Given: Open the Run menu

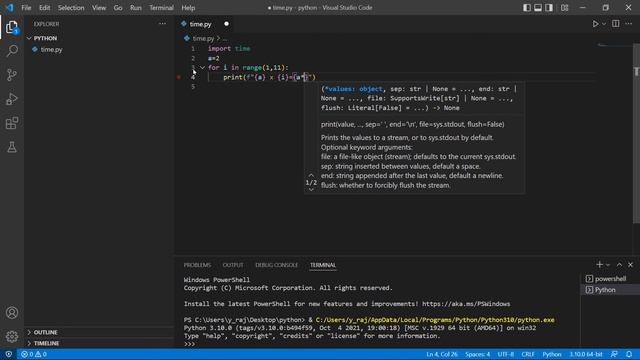Looking at the screenshot, I should tap(136, 8).
